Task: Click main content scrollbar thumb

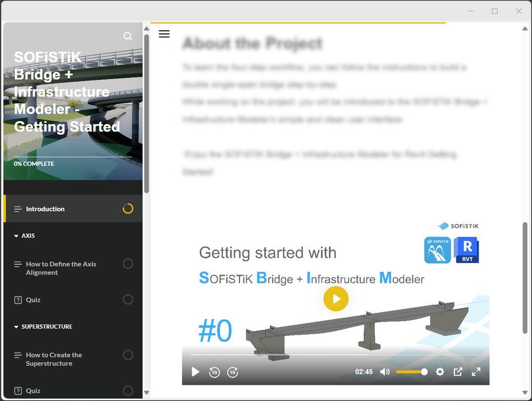Action: pyautogui.click(x=525, y=278)
